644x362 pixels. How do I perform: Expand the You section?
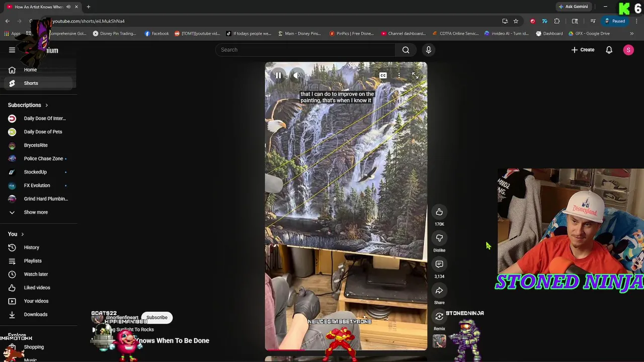[16, 234]
